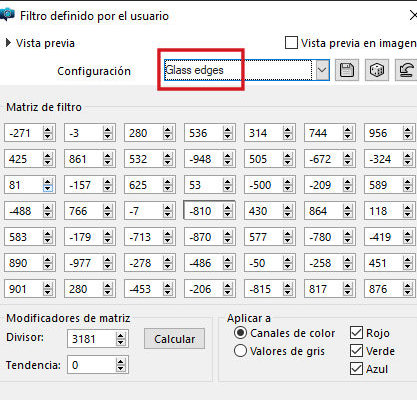
Task: Expand the Vista previa disclosure triangle
Action: (x=8, y=43)
